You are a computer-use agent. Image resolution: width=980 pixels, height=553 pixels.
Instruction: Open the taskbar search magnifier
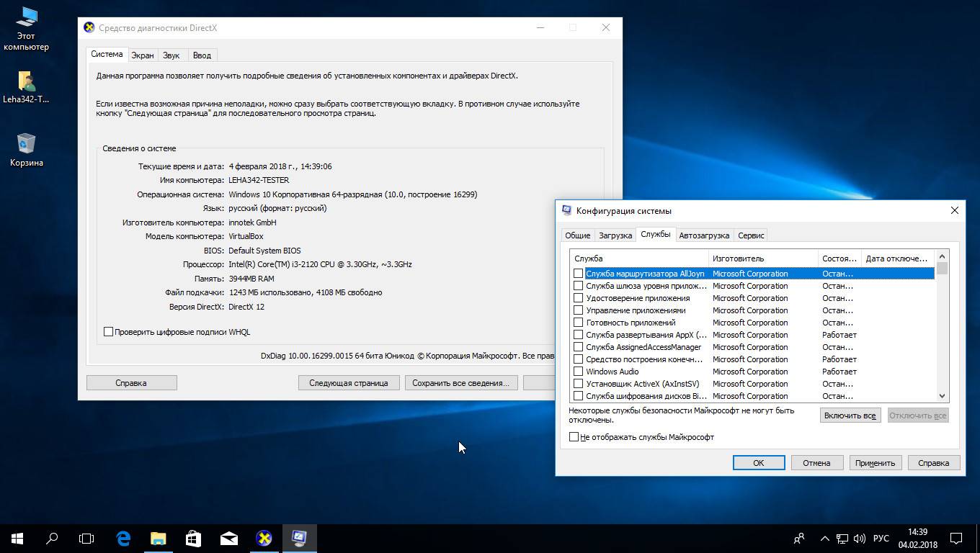tap(52, 538)
